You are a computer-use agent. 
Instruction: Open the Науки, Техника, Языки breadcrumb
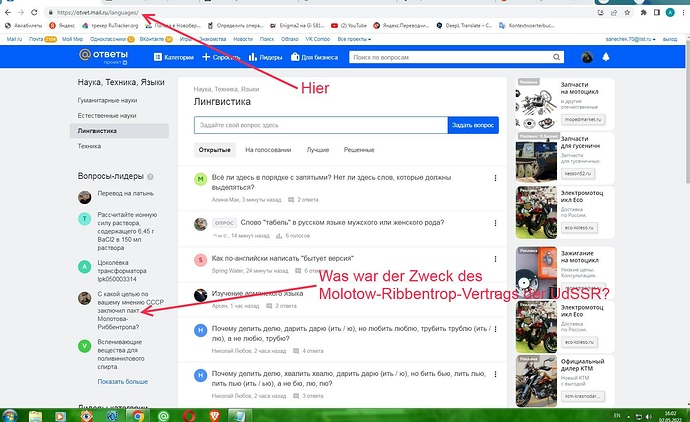pyautogui.click(x=226, y=89)
